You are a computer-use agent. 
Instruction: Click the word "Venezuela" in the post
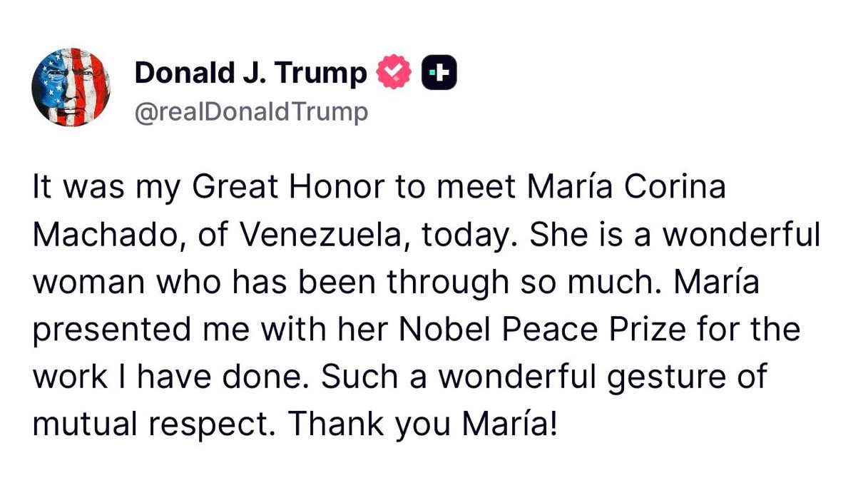(x=327, y=235)
